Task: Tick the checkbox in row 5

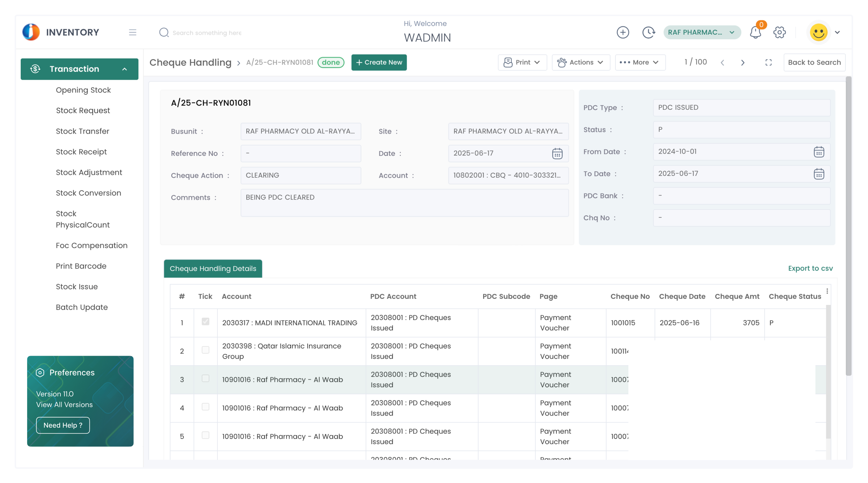Action: point(205,435)
